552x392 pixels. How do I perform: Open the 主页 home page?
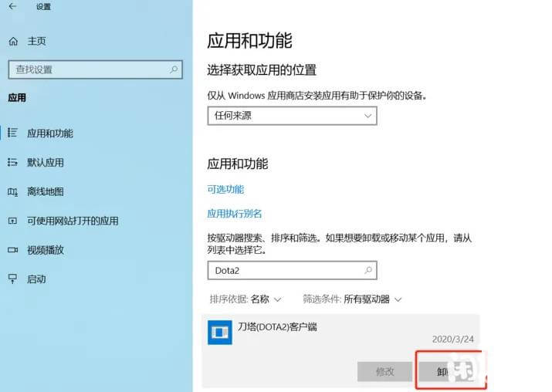coord(36,41)
